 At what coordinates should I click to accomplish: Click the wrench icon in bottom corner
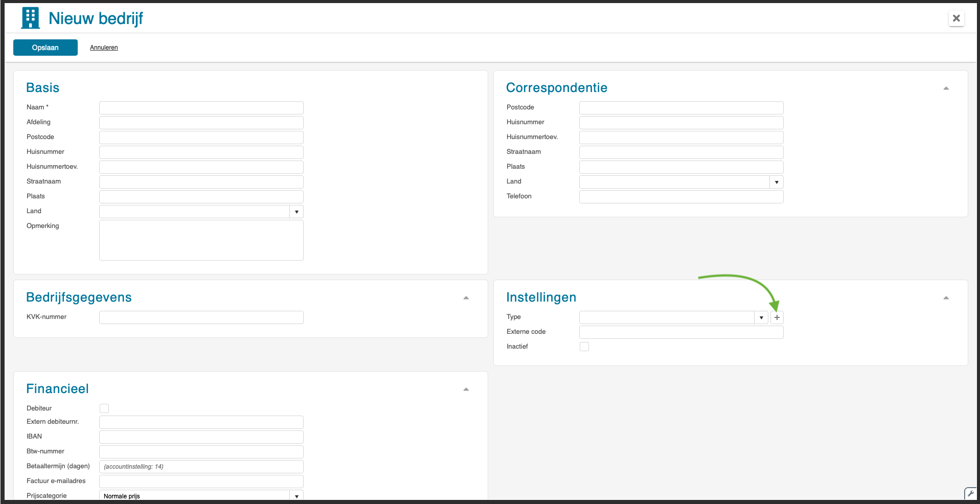point(970,493)
